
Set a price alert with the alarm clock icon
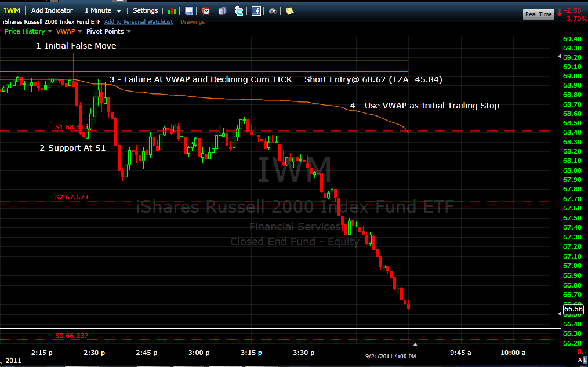(205, 11)
